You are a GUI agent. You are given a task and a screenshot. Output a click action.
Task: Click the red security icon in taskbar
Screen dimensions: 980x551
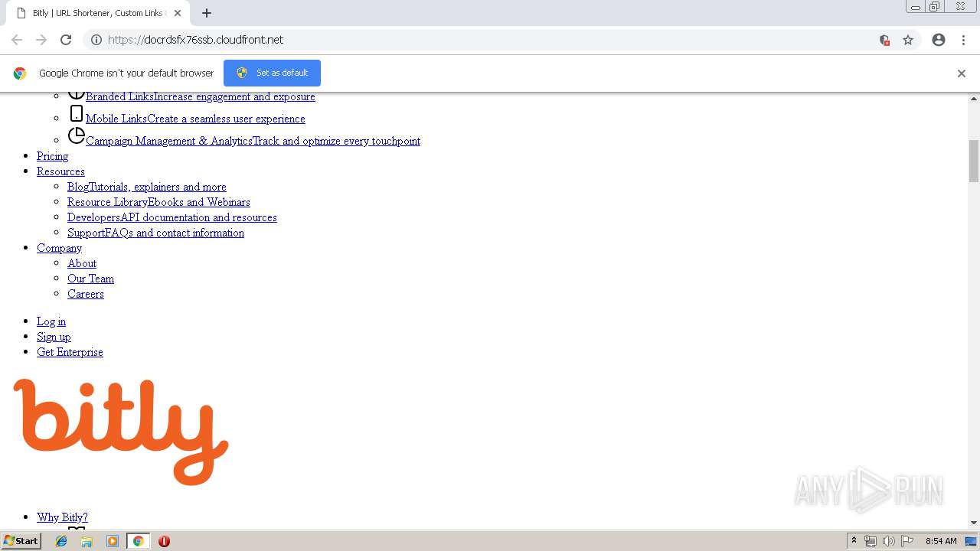click(x=164, y=541)
